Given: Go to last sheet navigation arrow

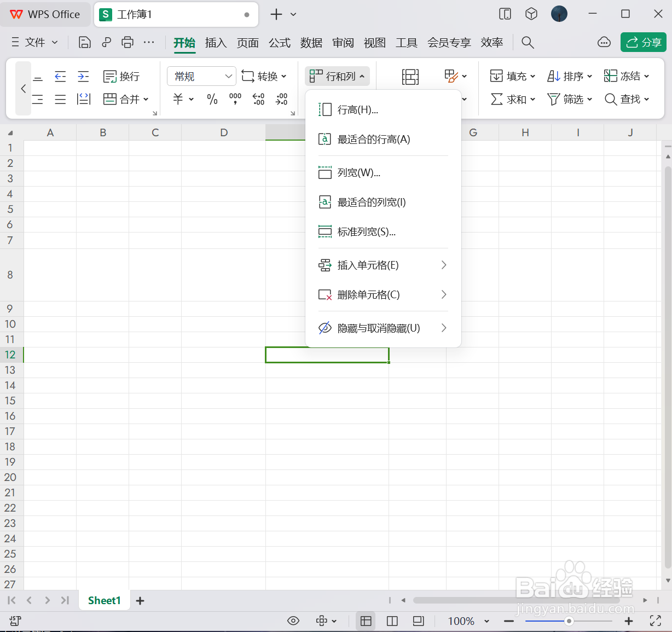Looking at the screenshot, I should pos(65,600).
